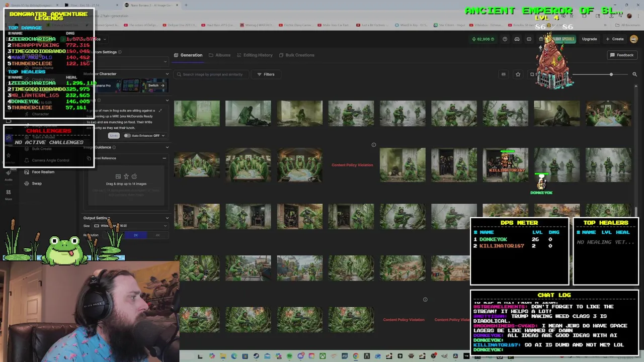Click the star favorites filter icon
The height and width of the screenshot is (362, 644).
coord(518,74)
